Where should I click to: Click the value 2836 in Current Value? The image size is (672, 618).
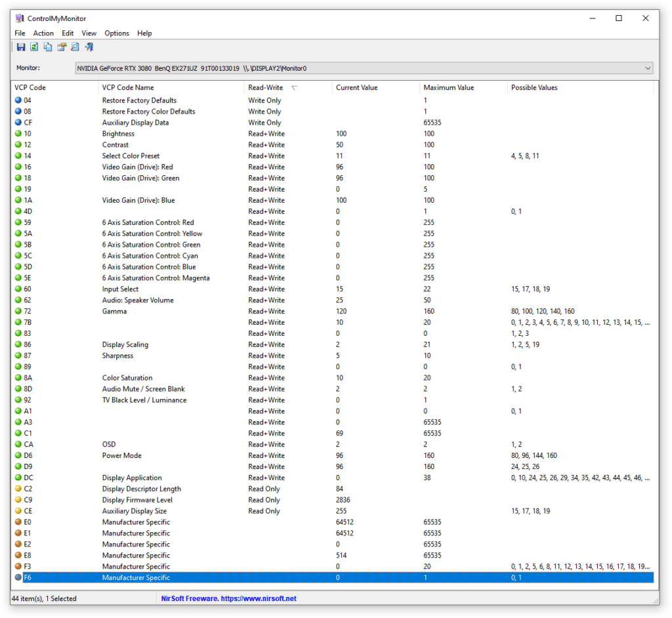[x=343, y=500]
